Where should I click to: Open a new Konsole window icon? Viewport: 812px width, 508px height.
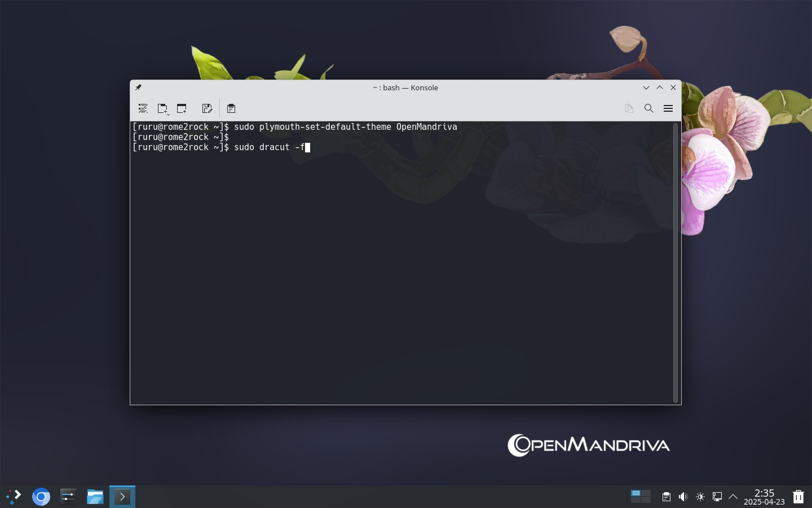[x=182, y=108]
